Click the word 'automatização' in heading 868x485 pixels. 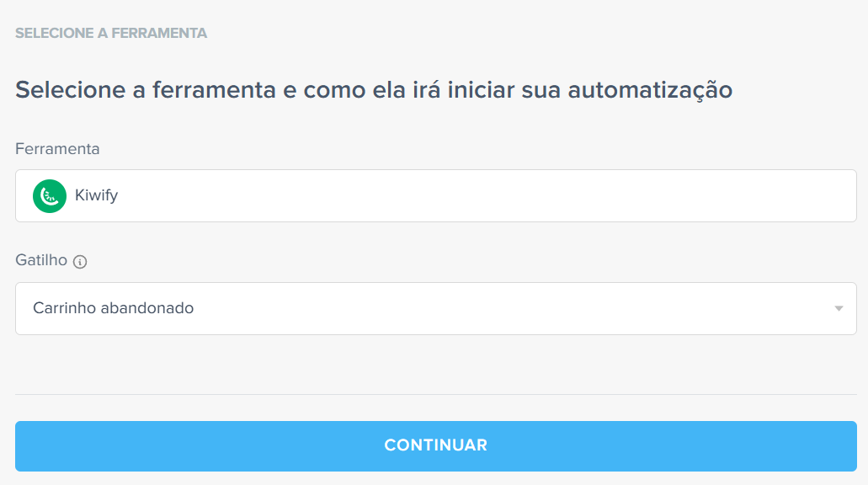click(x=650, y=90)
